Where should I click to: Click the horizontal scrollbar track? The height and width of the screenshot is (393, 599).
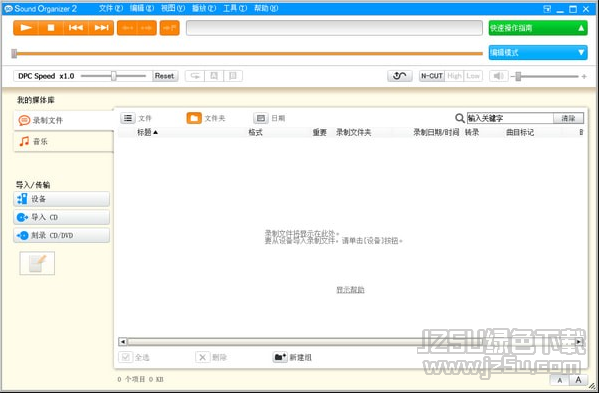351,341
